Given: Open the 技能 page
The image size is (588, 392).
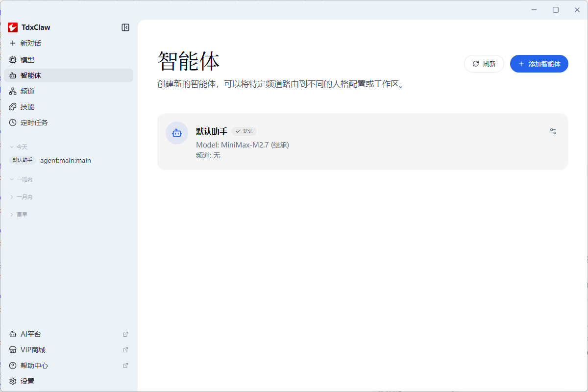Looking at the screenshot, I should [69, 107].
